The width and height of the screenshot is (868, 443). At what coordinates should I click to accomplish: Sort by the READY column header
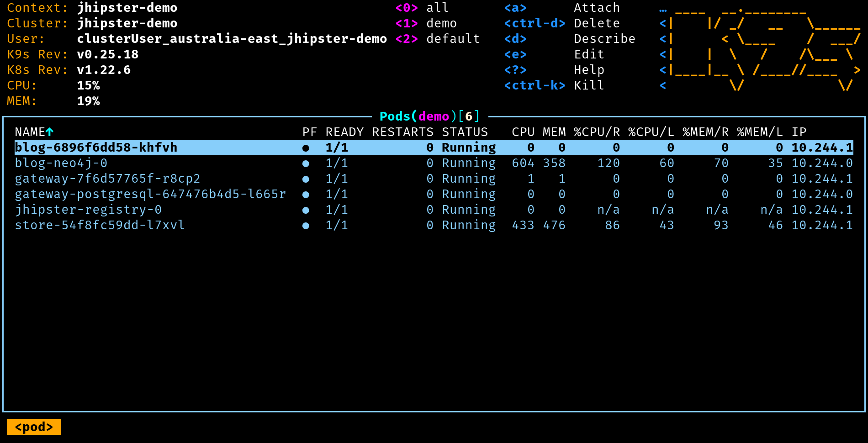pyautogui.click(x=344, y=132)
